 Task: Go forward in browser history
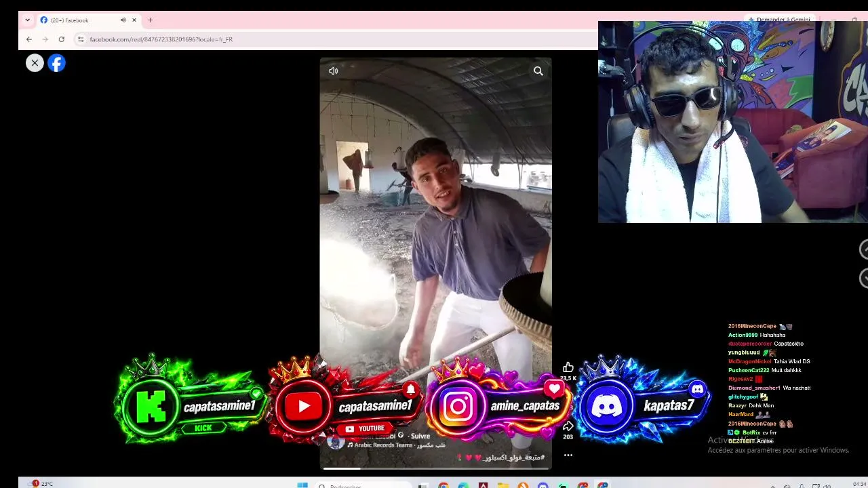[45, 39]
